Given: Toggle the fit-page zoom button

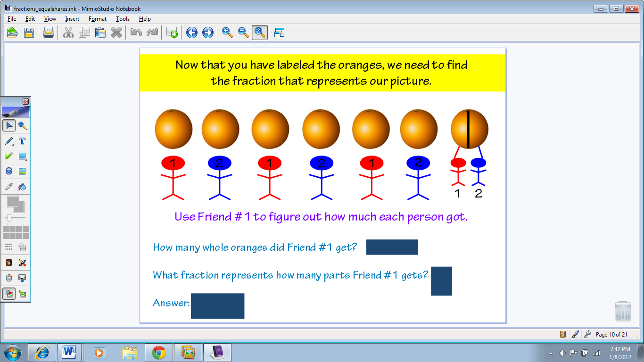Looking at the screenshot, I should tap(260, 33).
